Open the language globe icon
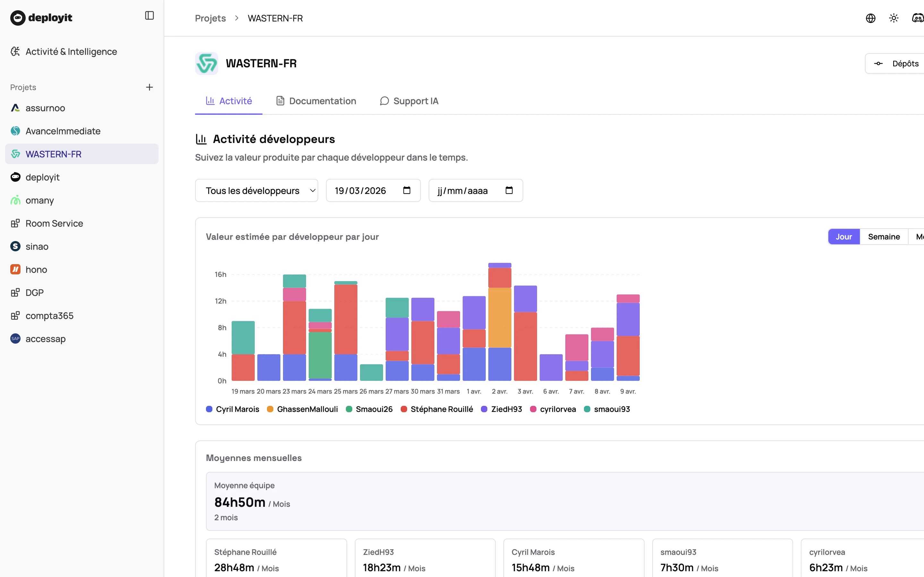The height and width of the screenshot is (577, 924). pos(870,18)
